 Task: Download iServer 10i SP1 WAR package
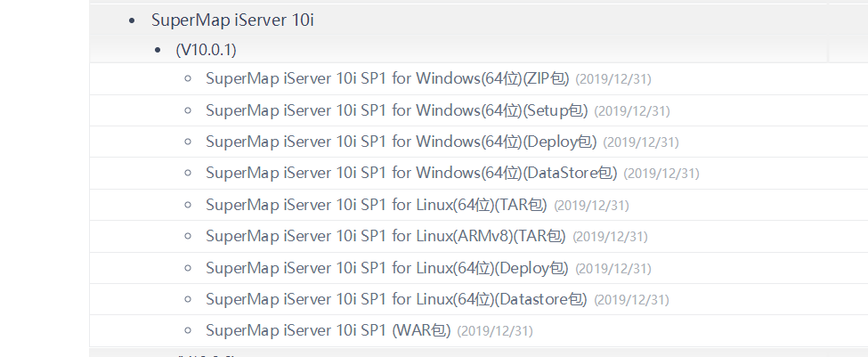[x=329, y=331]
